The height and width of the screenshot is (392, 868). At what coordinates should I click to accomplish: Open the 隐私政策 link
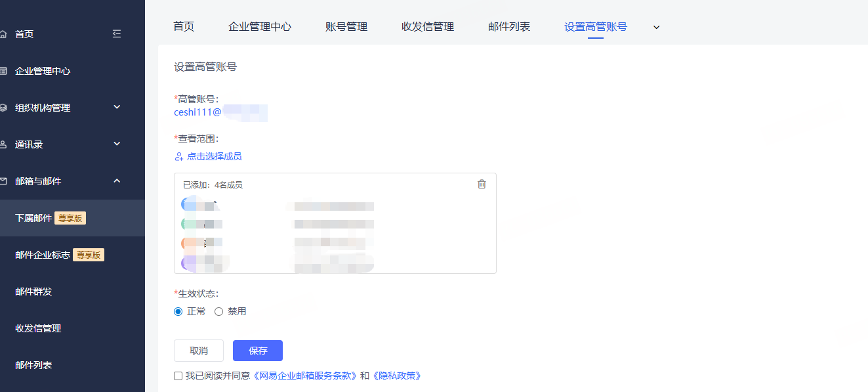(396, 376)
